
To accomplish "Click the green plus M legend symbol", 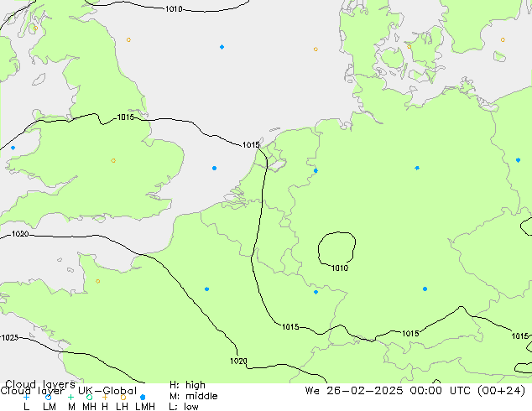I will [70, 397].
